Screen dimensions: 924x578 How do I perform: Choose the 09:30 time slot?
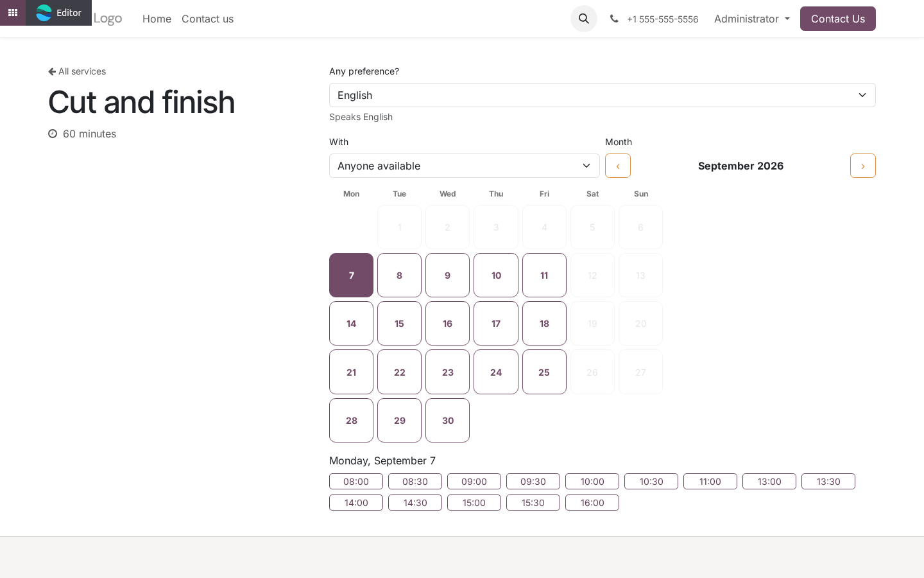pyautogui.click(x=533, y=482)
